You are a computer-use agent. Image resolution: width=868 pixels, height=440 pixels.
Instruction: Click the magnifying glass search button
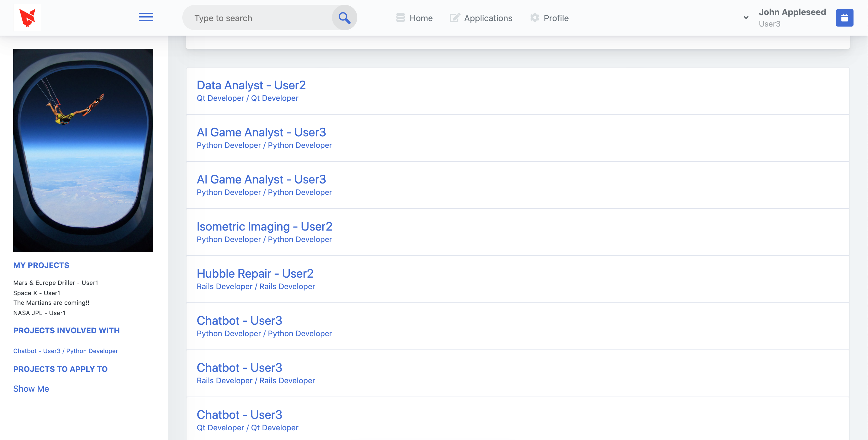[344, 18]
